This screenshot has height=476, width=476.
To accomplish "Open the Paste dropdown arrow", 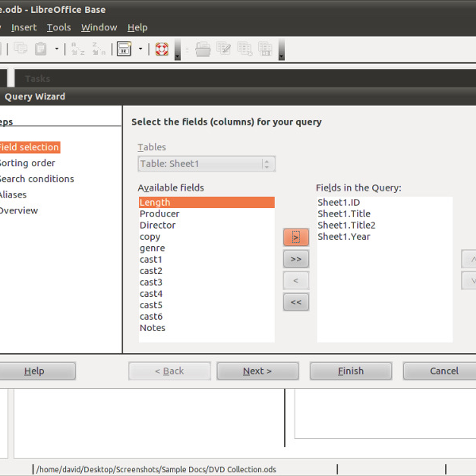I will (x=57, y=49).
